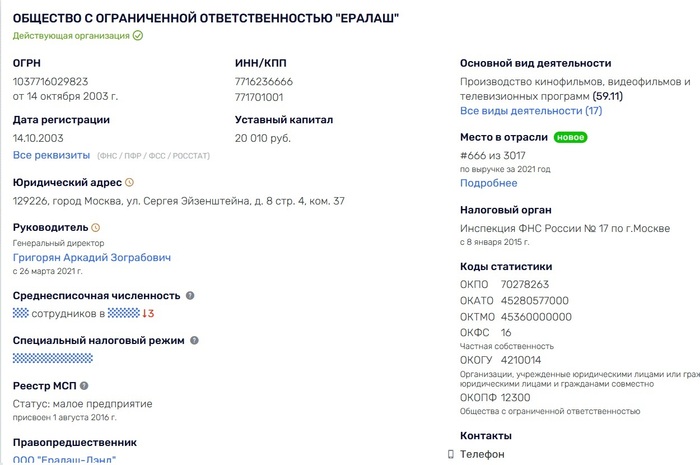Open director Григорян Аркадий Зографович's profile
This screenshot has width=700, height=465.
coord(92,257)
